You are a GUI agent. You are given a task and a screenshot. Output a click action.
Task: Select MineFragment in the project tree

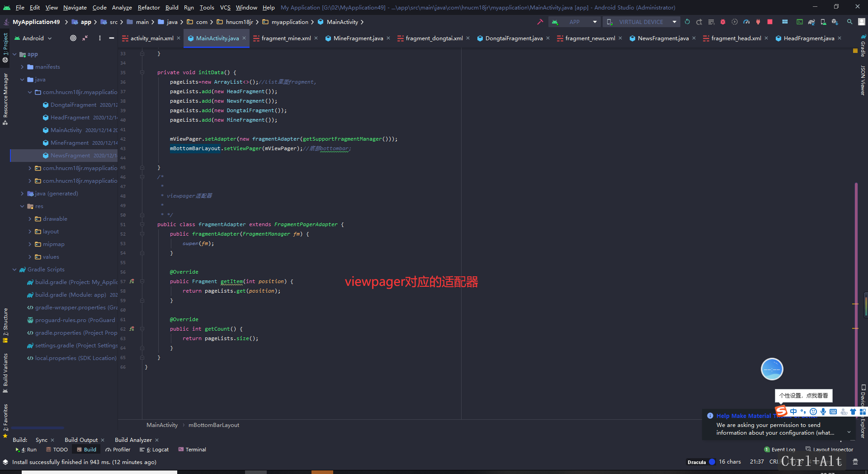[70, 143]
